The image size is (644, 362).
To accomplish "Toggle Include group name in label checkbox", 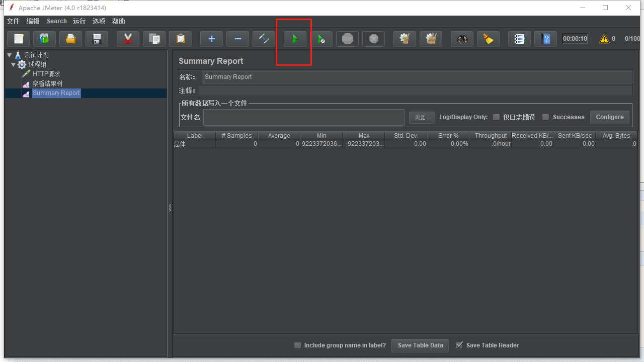I will tap(297, 345).
